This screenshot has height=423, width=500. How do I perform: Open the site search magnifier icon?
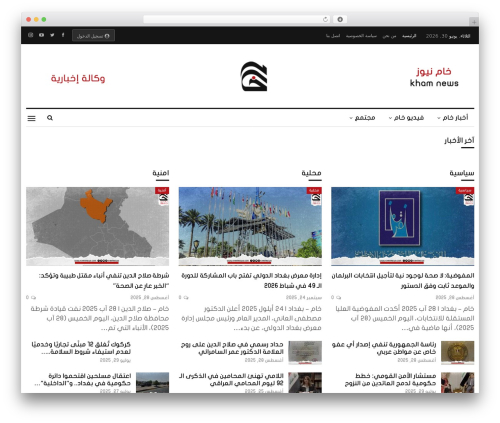50,118
